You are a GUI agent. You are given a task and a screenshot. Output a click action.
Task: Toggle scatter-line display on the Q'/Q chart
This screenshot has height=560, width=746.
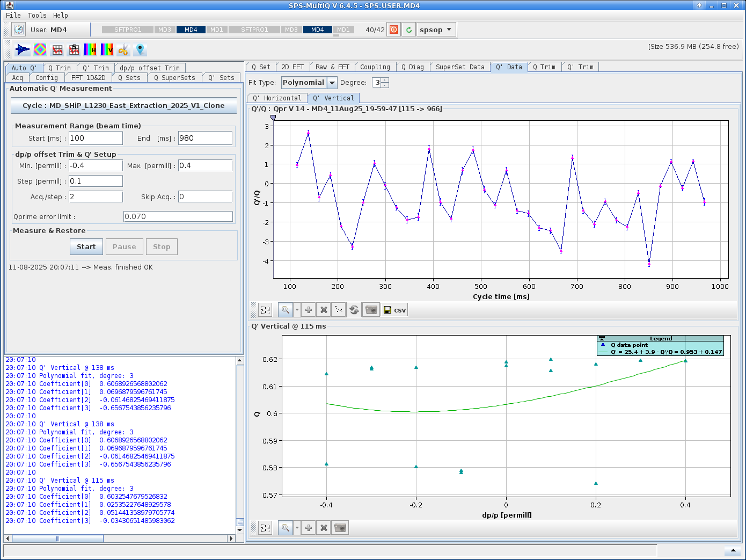(x=338, y=309)
